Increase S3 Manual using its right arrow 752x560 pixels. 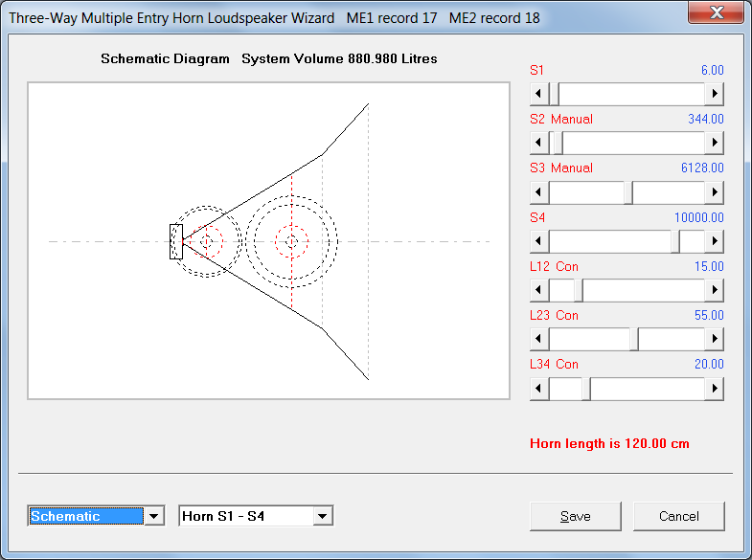coord(714,192)
